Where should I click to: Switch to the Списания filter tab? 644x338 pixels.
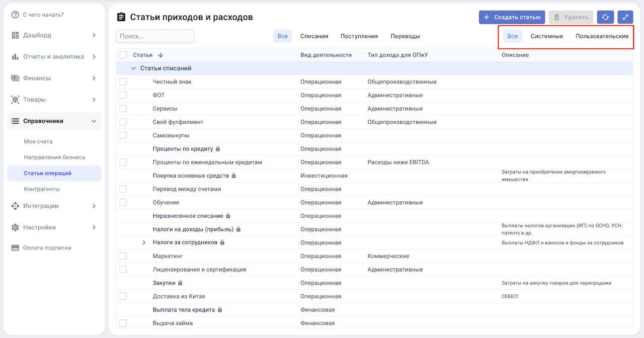314,36
